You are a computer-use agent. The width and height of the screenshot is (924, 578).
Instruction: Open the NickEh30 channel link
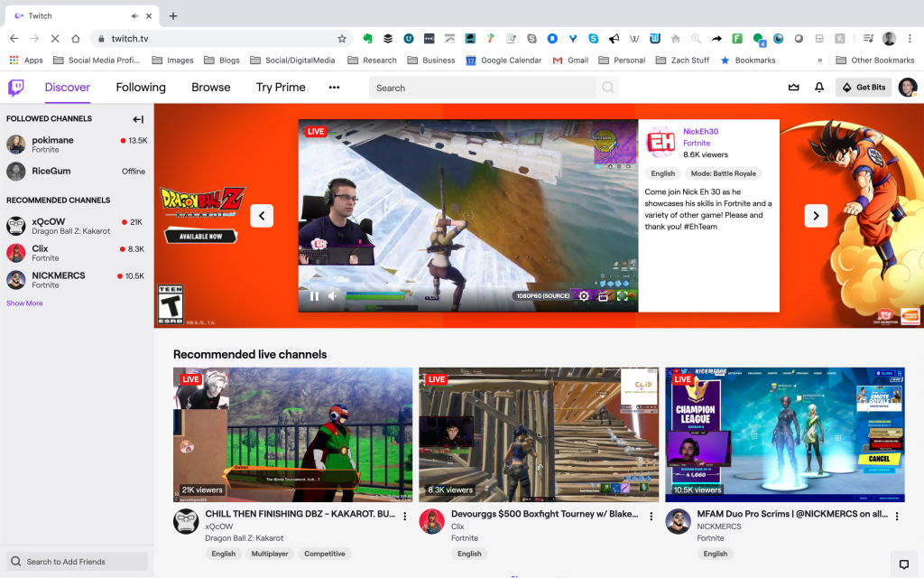pyautogui.click(x=700, y=132)
